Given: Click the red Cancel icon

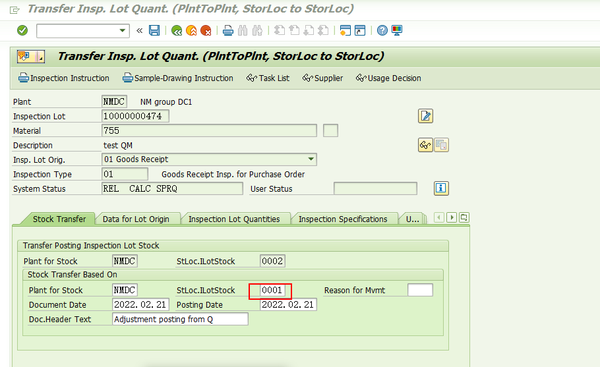Looking at the screenshot, I should pos(206,30).
